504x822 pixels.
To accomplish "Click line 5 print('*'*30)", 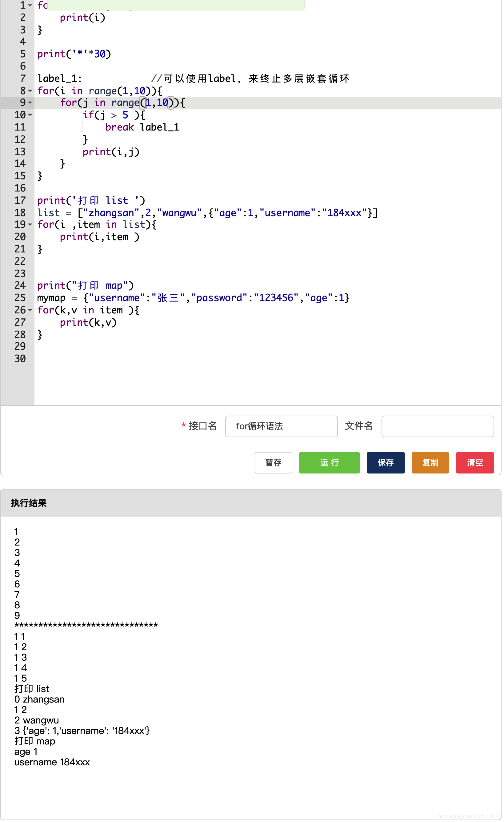I will (74, 54).
